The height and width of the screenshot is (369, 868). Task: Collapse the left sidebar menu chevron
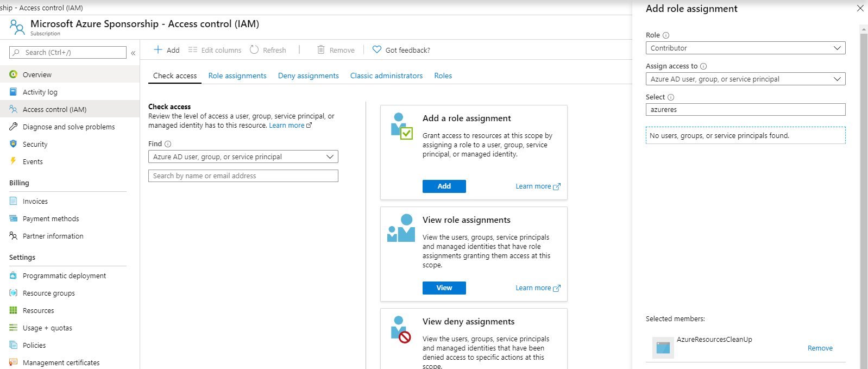(133, 53)
